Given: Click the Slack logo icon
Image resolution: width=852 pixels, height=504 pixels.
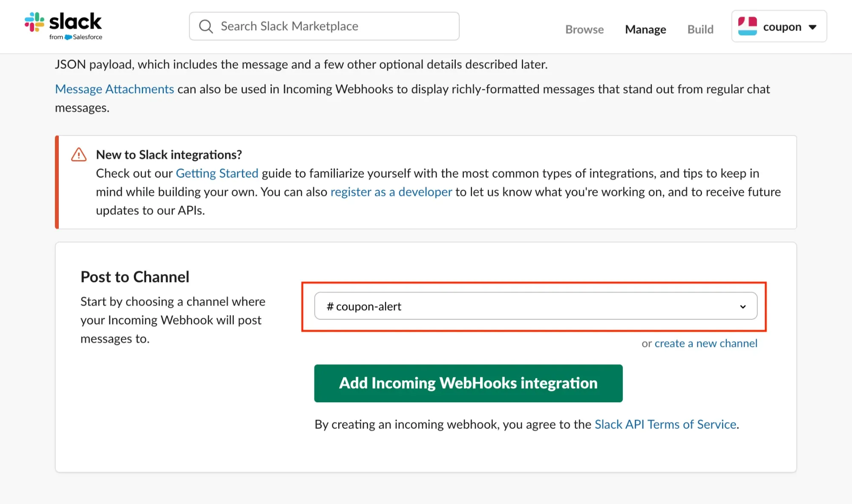Looking at the screenshot, I should pos(35,22).
